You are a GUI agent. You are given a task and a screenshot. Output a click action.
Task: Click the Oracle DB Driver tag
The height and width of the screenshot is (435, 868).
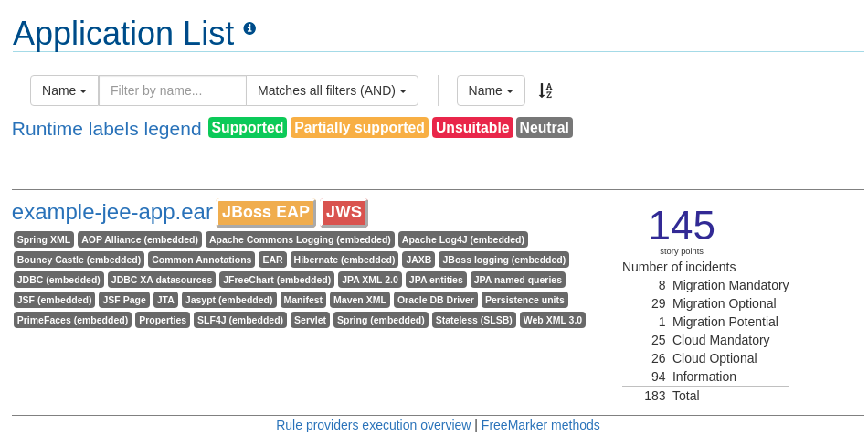coord(436,300)
